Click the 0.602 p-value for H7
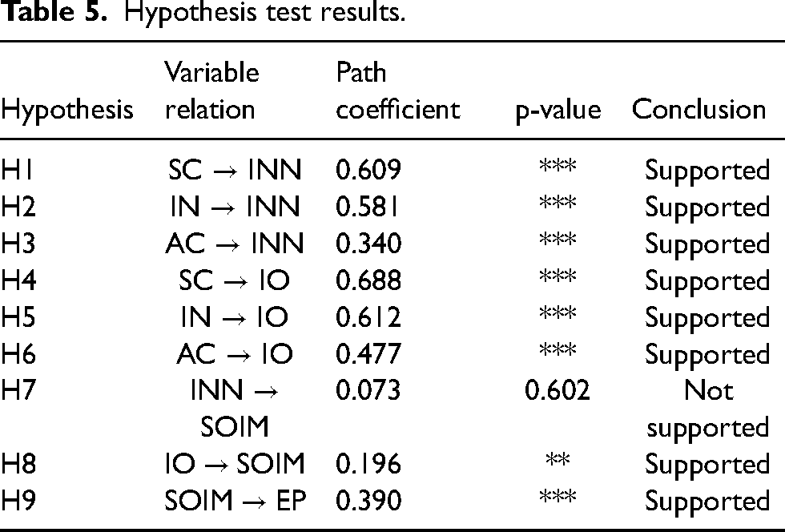The image size is (785, 532). (558, 390)
